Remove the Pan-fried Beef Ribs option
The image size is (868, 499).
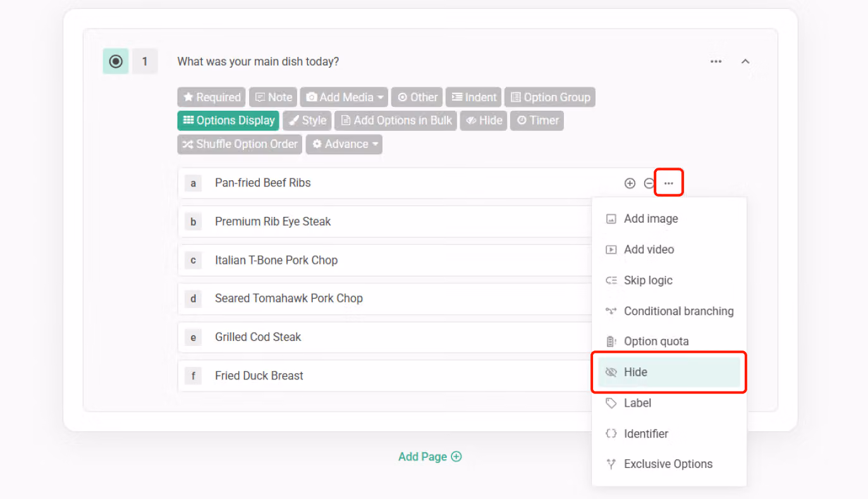click(649, 183)
